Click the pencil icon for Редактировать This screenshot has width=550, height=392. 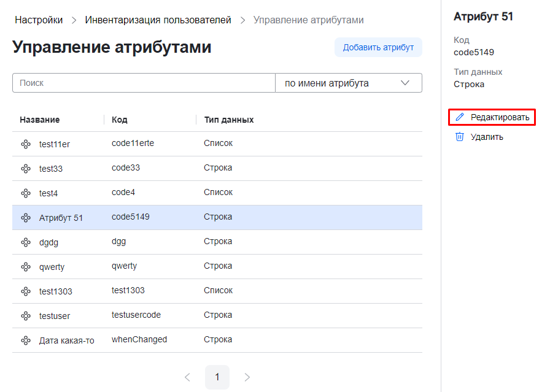click(460, 117)
